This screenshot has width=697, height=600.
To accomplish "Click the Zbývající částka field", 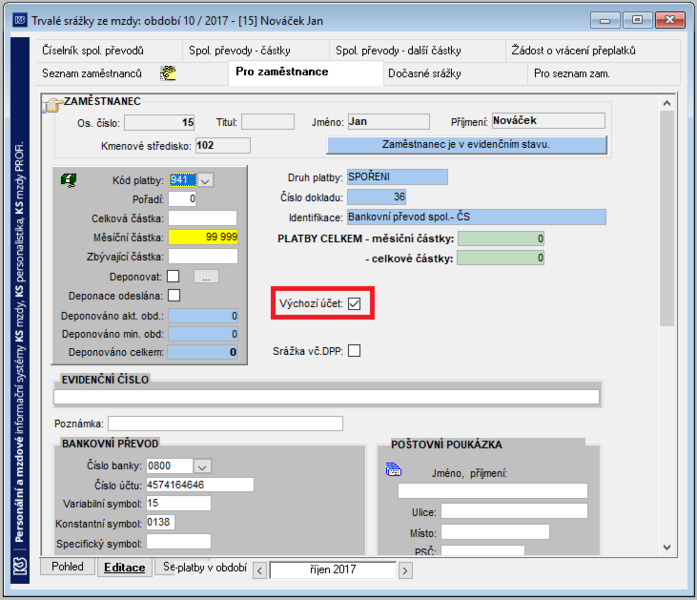I will 203,256.
